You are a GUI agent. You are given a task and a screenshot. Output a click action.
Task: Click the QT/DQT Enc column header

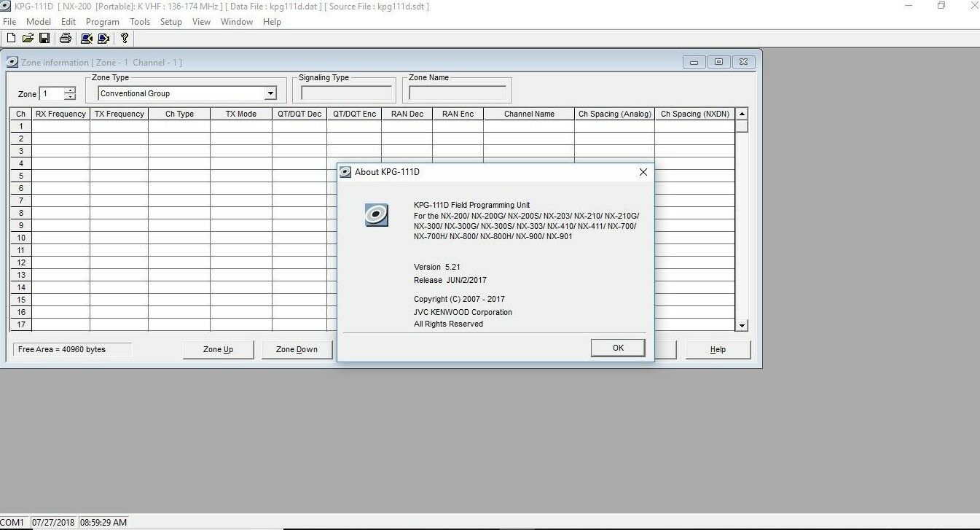click(x=354, y=114)
